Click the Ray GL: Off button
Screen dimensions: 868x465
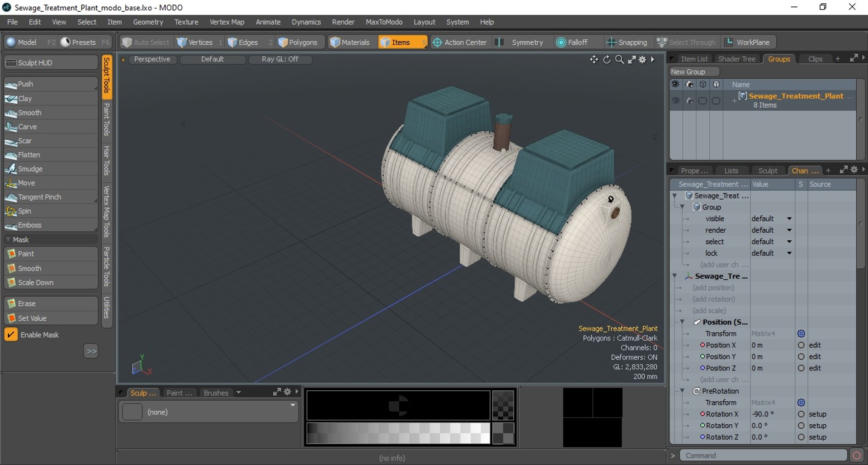pos(280,59)
